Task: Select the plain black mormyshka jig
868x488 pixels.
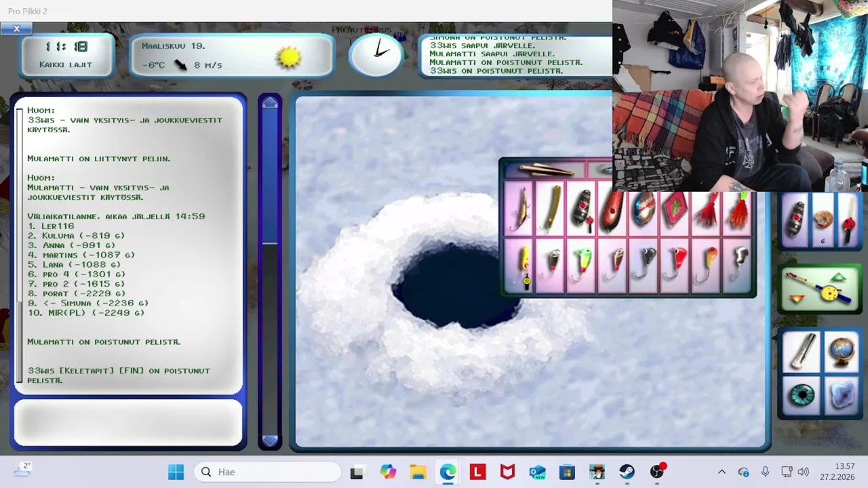Action: point(643,267)
